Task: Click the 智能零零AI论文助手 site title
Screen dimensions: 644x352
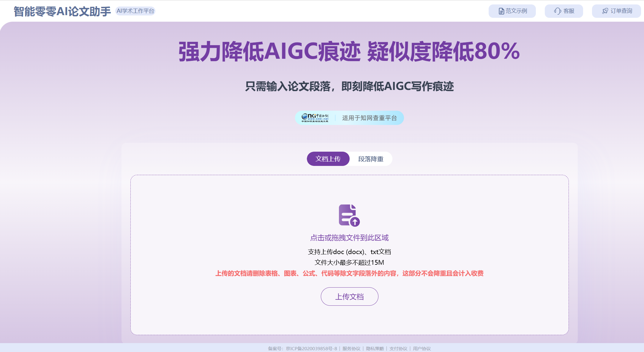Action: point(62,11)
